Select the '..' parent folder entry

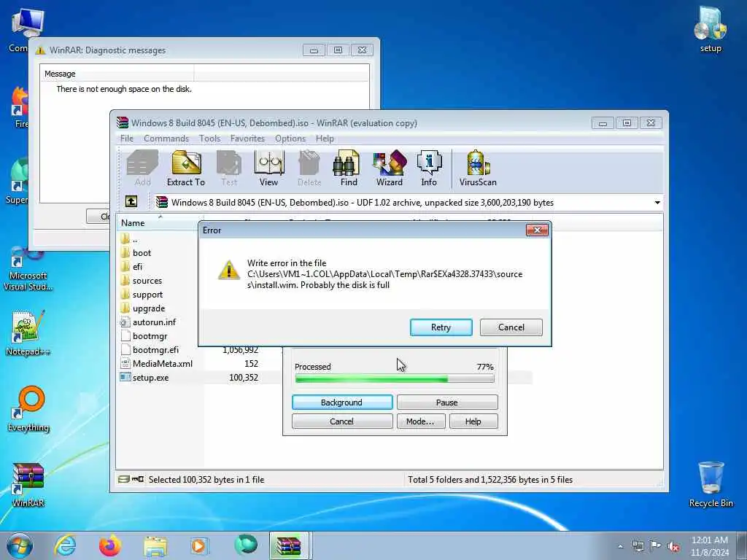tap(135, 239)
